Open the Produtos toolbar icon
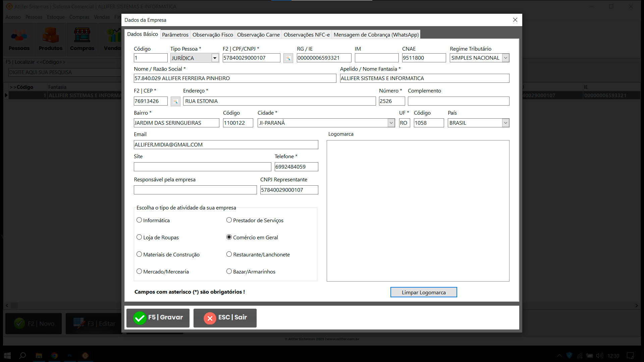The image size is (644, 362). [x=51, y=40]
